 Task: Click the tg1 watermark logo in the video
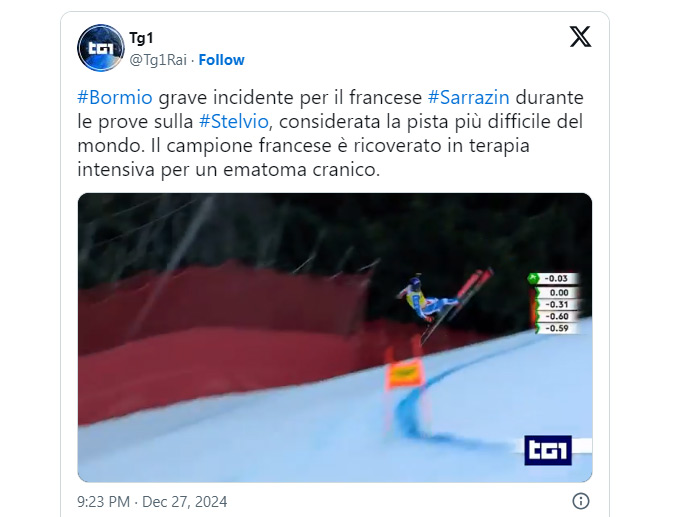548,450
